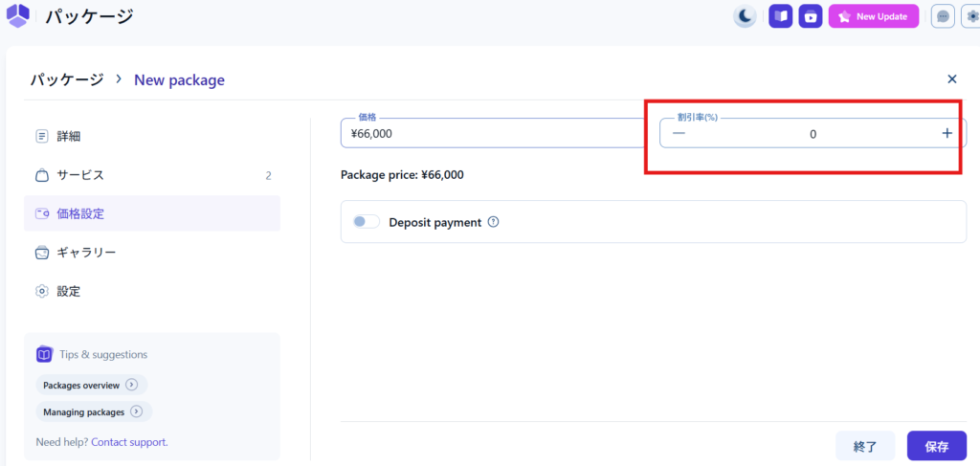Click the Contact support link
This screenshot has width=980, height=466.
pyautogui.click(x=129, y=442)
